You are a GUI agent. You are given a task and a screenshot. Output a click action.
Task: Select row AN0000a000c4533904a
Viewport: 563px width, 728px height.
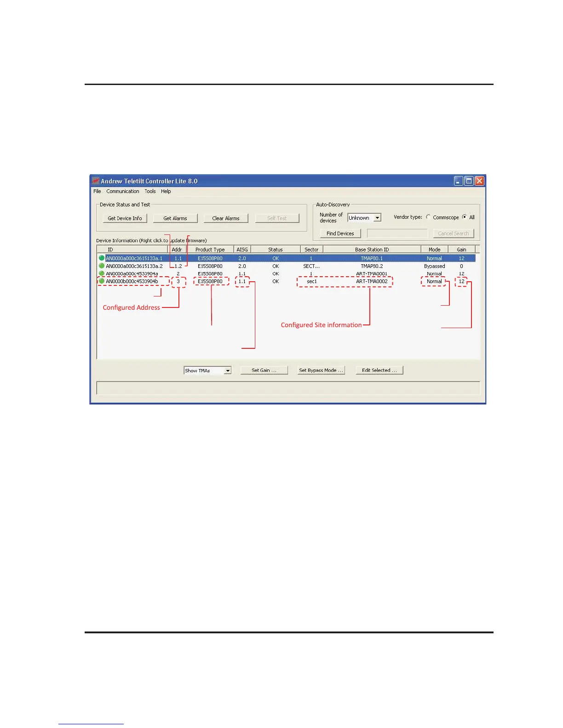click(x=286, y=273)
